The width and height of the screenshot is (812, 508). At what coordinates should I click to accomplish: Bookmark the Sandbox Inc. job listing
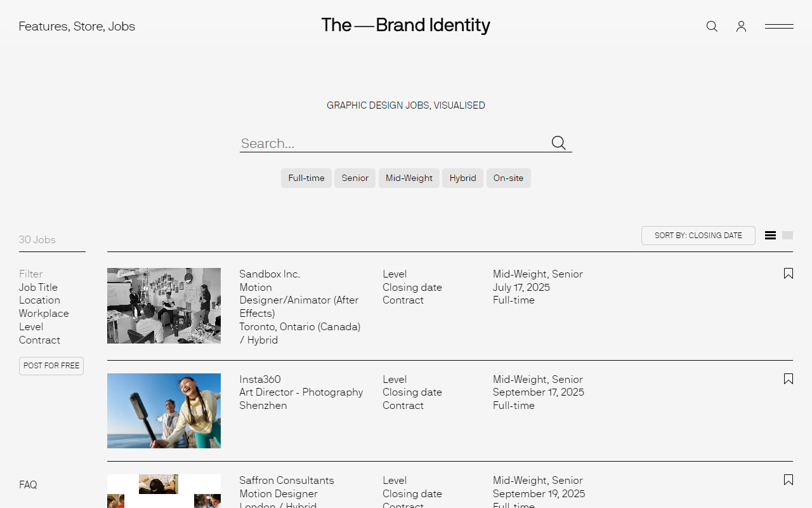pyautogui.click(x=788, y=273)
